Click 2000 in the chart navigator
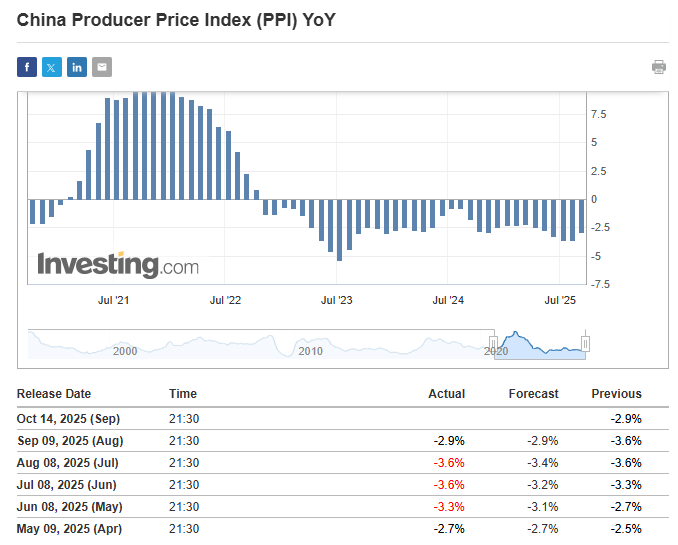Screen dimensions: 678x545 (125, 351)
